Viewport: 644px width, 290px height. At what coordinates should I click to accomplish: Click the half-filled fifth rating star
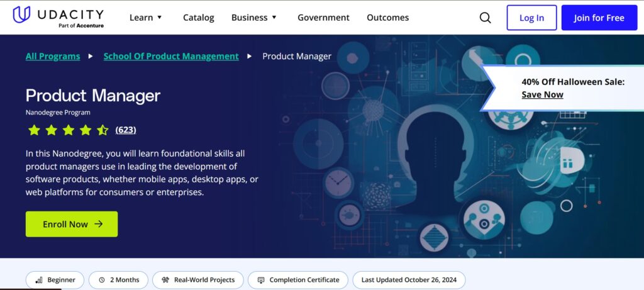(x=103, y=130)
